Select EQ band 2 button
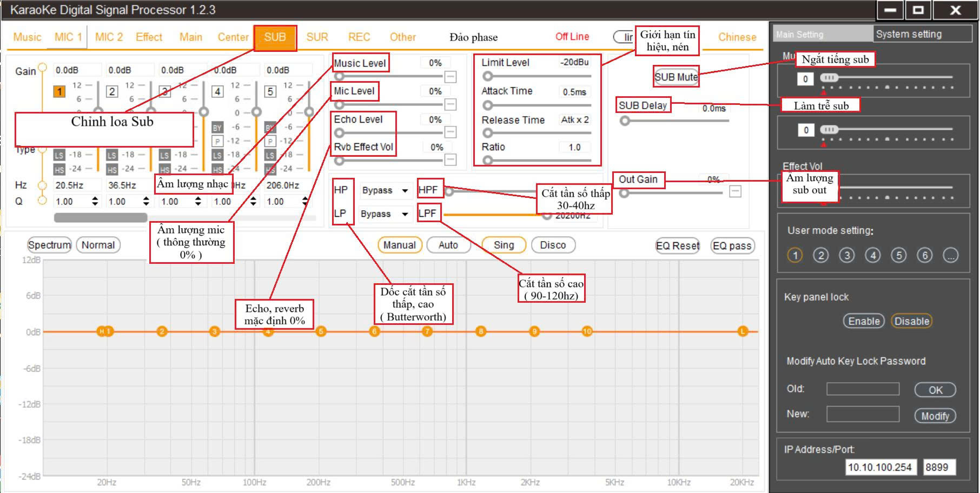 click(x=112, y=91)
